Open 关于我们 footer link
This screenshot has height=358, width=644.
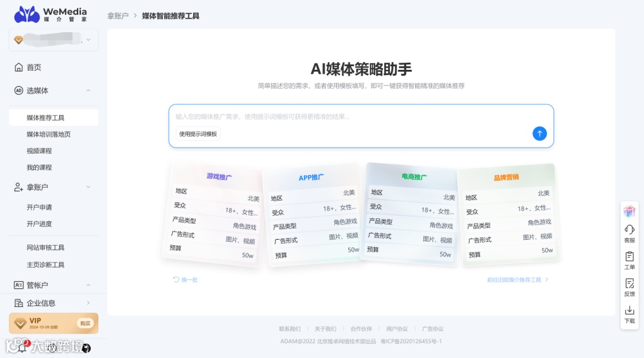(x=326, y=329)
